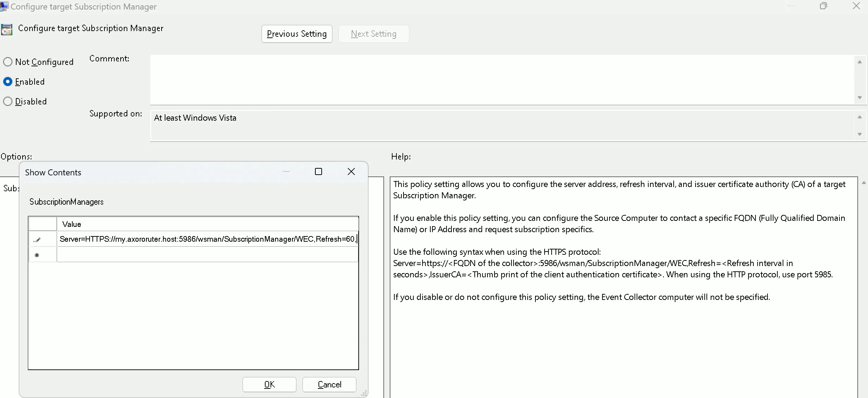This screenshot has height=398, width=868.
Task: Click the Help text paragraph about HTTPS syntax
Action: coord(613,263)
